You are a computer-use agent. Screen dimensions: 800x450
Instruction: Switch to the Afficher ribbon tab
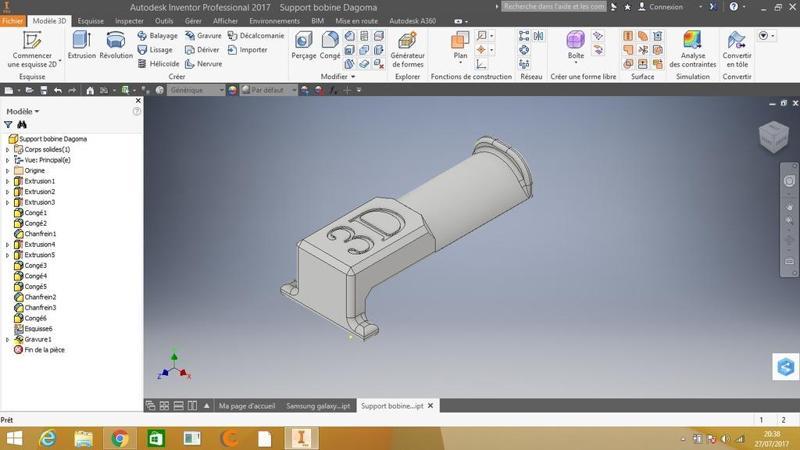pyautogui.click(x=225, y=21)
